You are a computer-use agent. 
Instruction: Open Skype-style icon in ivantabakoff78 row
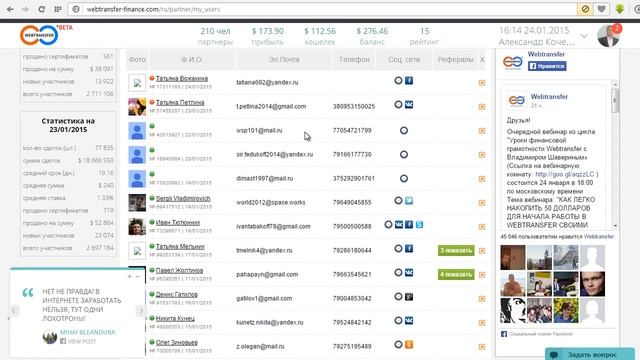tap(419, 224)
